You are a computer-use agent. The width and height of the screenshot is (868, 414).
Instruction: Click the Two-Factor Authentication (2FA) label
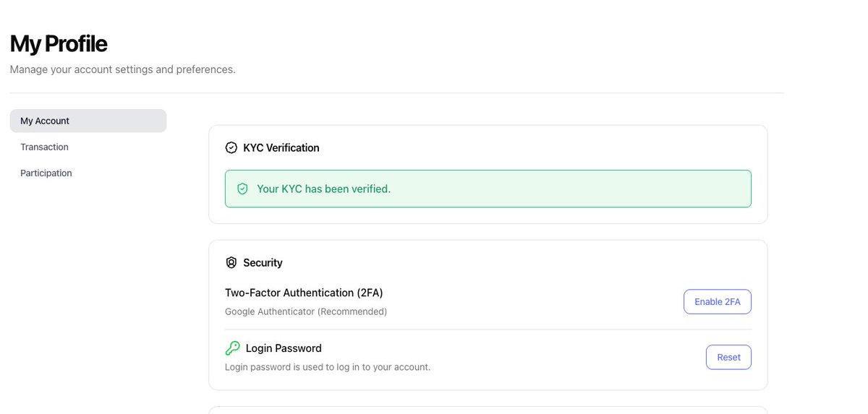pyautogui.click(x=304, y=293)
